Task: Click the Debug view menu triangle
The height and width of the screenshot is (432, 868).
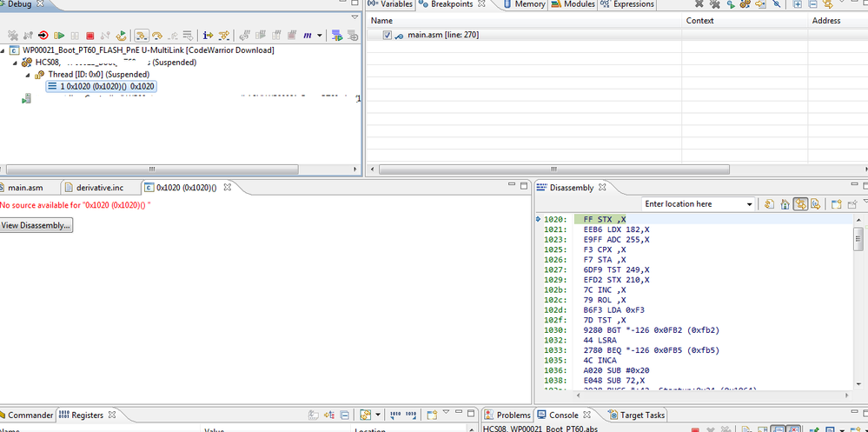Action: click(355, 17)
